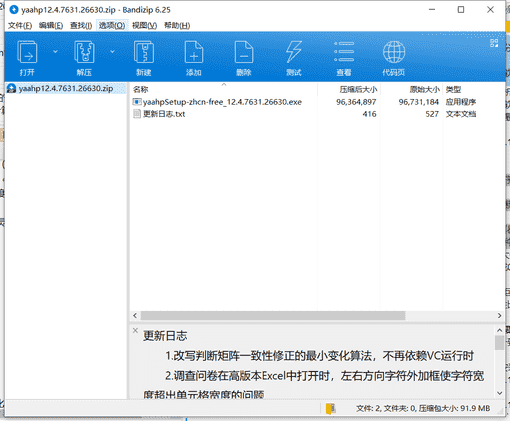This screenshot has width=510, height=421.
Task: Click the 文本文档 type cell
Action: [461, 114]
